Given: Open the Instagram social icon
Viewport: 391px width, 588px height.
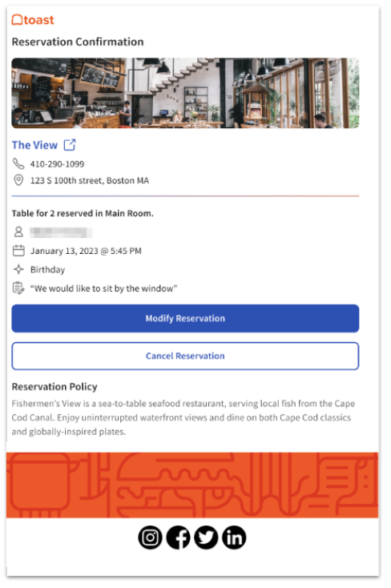Looking at the screenshot, I should click(150, 538).
